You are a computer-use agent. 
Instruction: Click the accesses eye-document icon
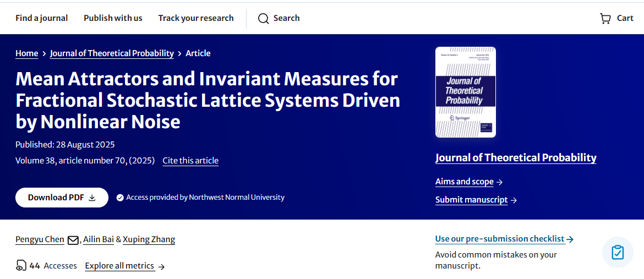click(21, 266)
